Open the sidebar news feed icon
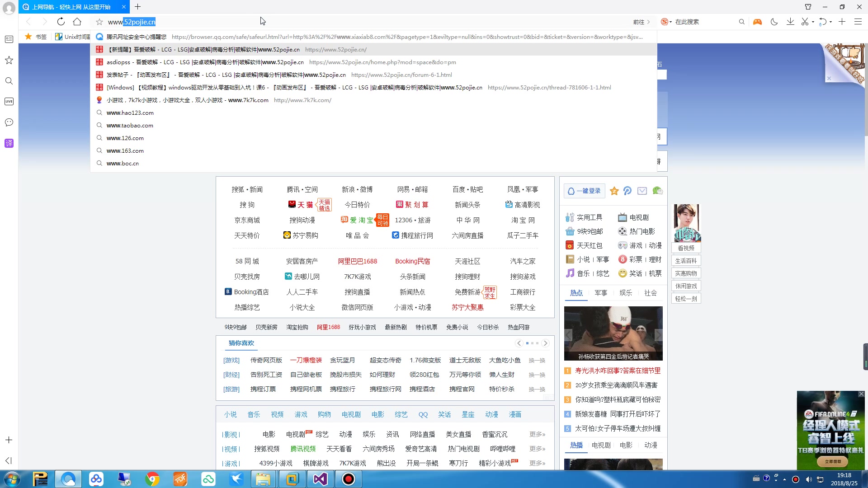Image resolution: width=868 pixels, height=488 pixels. click(x=9, y=39)
